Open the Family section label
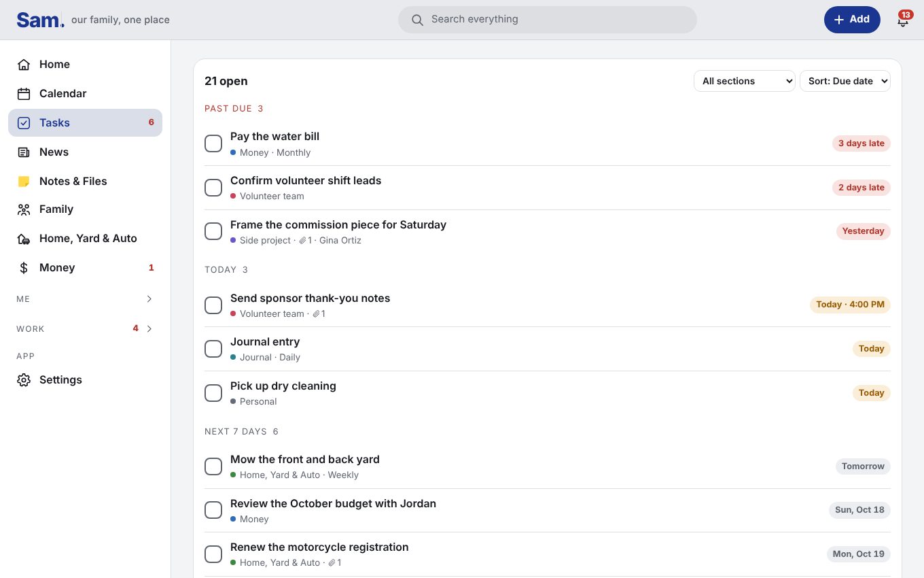The width and height of the screenshot is (924, 578). point(56,209)
